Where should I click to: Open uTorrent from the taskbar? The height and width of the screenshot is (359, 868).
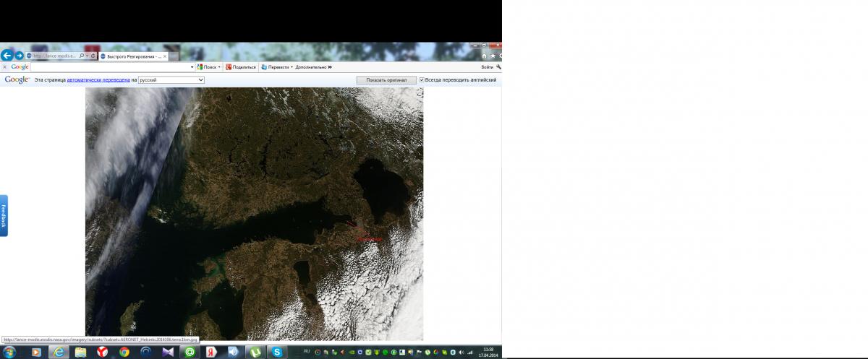[255, 352]
